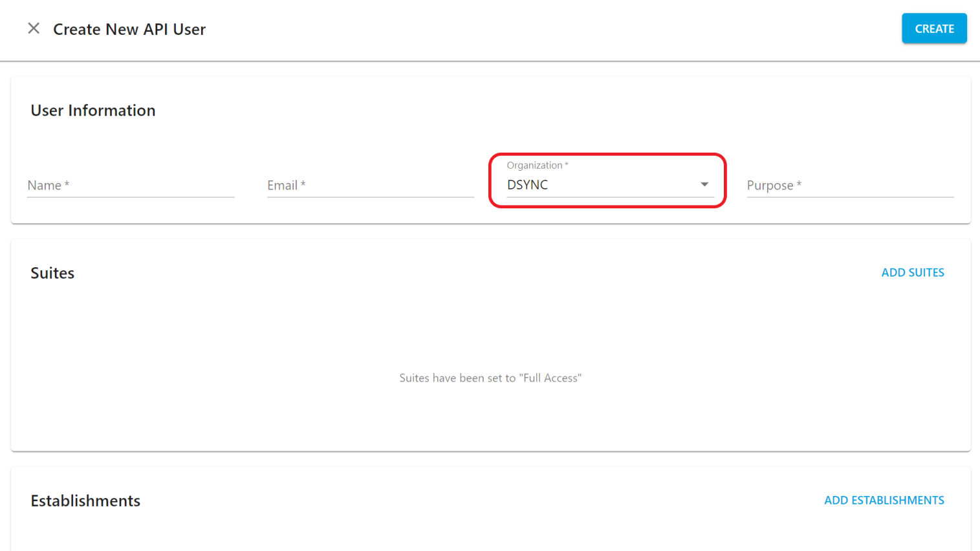The width and height of the screenshot is (980, 551).
Task: Click the ADD SUITES link
Action: click(912, 272)
